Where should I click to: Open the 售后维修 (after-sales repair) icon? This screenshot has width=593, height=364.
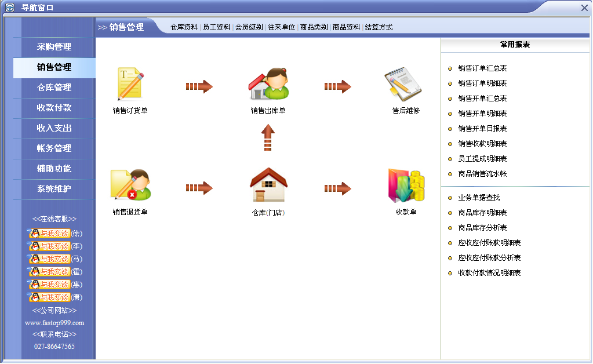pos(402,84)
